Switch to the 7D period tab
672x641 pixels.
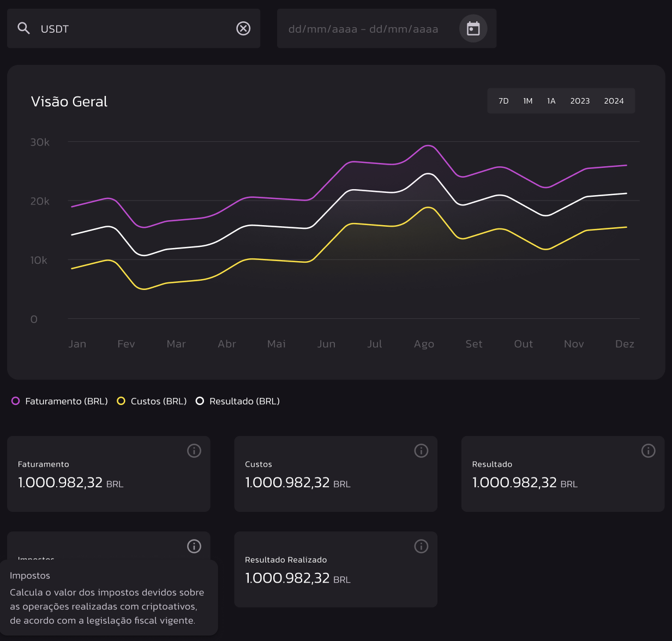[x=503, y=101]
